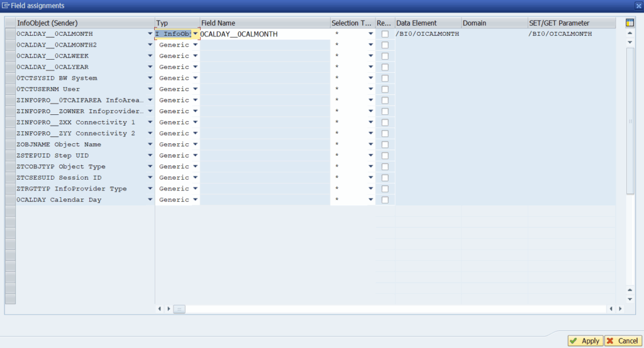Cancel the field assignments dialog

tap(623, 340)
